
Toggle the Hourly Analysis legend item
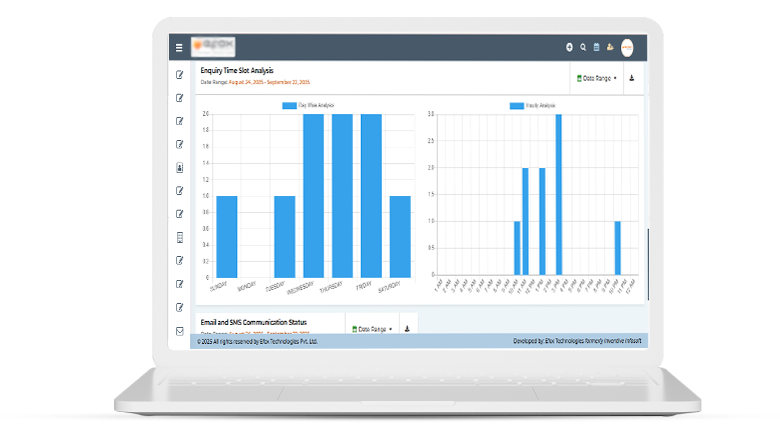(x=532, y=105)
